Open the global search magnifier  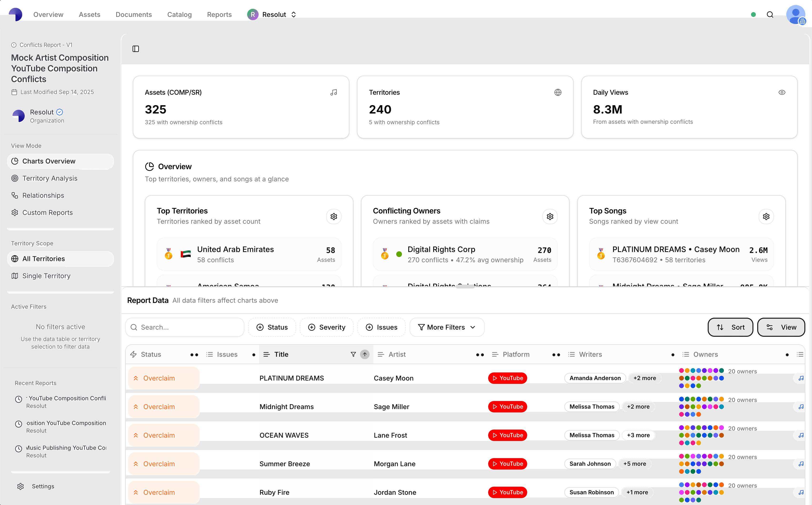[770, 15]
